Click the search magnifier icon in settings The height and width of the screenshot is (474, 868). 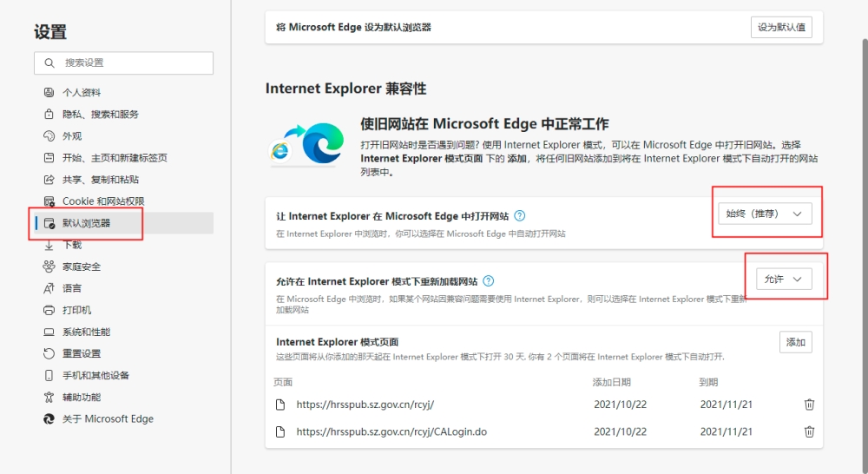coord(49,63)
